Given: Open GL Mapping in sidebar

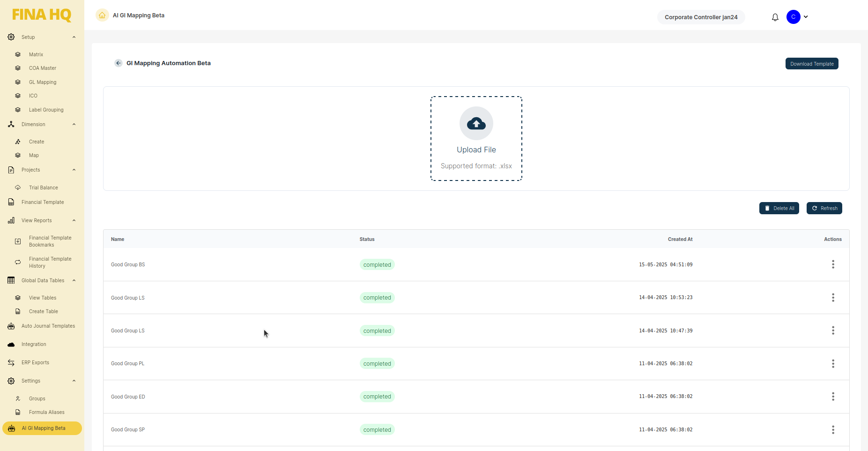Looking at the screenshot, I should click(43, 82).
